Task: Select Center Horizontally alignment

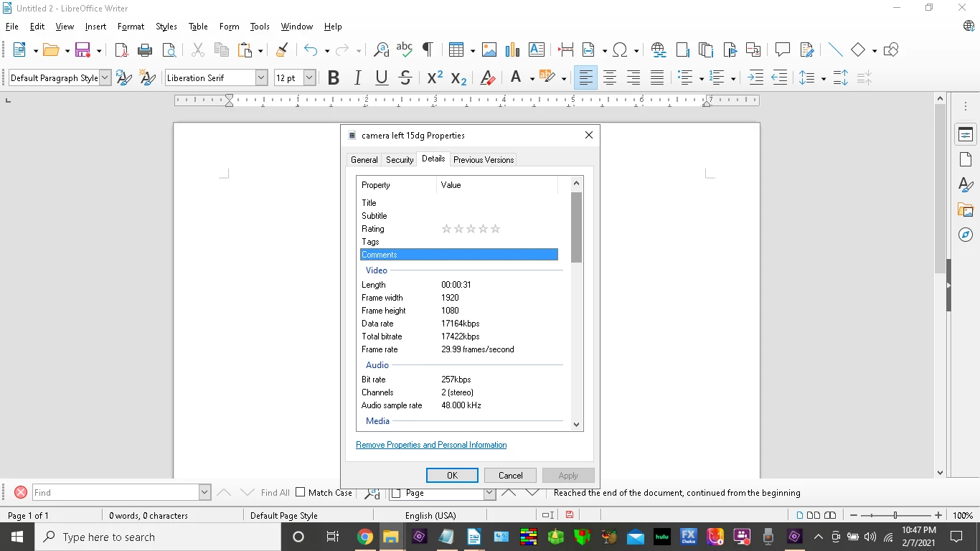Action: tap(610, 77)
